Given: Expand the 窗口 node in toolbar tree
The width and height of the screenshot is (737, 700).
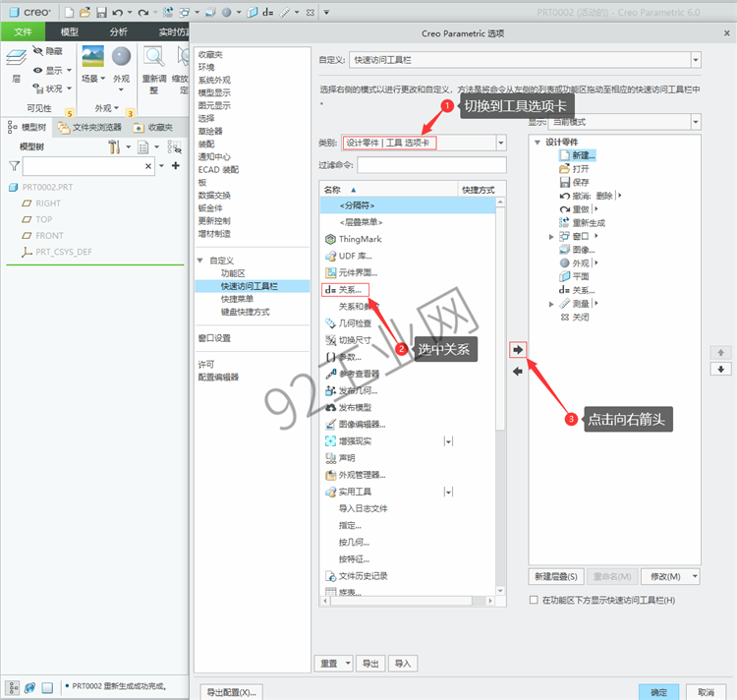Looking at the screenshot, I should [x=551, y=237].
